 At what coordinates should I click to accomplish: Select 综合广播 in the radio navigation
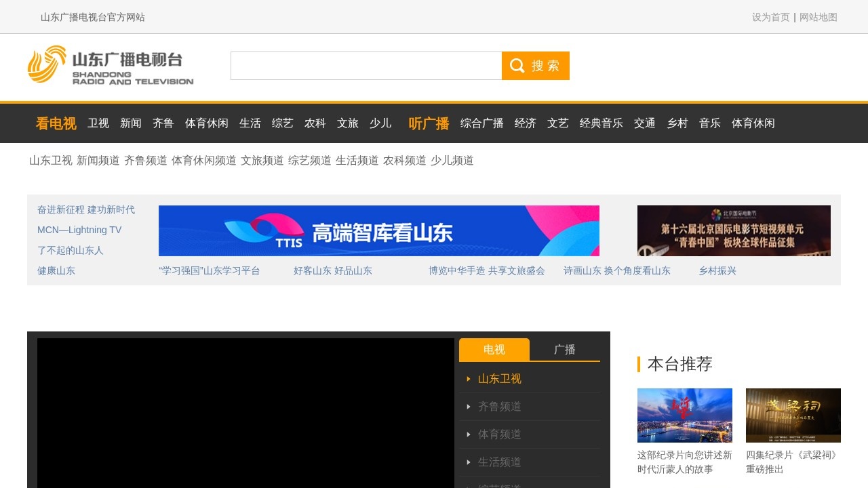click(482, 123)
